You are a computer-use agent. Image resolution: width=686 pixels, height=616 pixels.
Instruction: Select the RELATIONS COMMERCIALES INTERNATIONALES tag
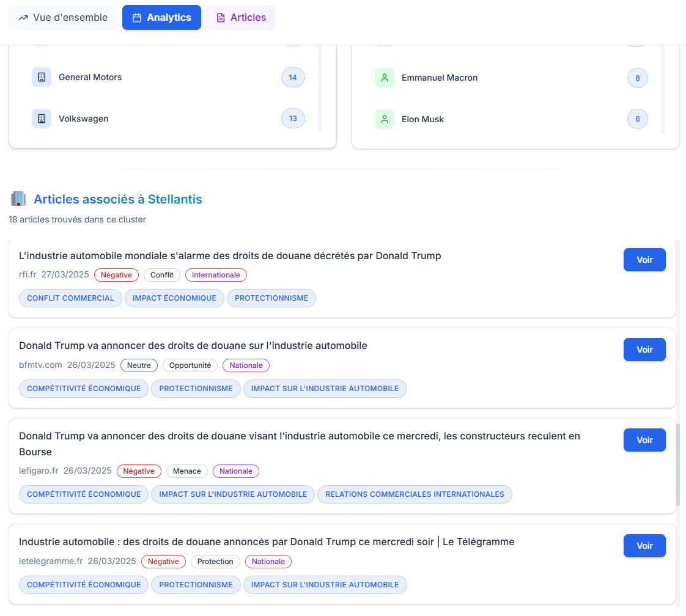pyautogui.click(x=415, y=494)
